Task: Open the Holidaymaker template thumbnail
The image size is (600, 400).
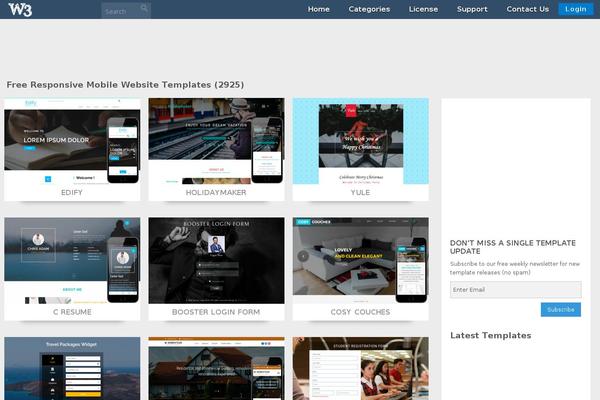Action: (216, 141)
